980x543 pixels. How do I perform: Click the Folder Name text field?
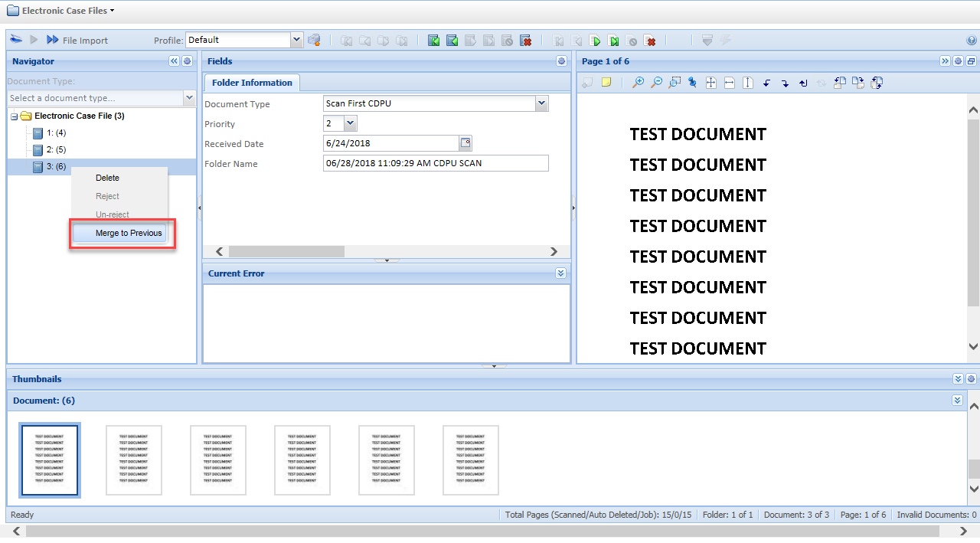tap(435, 163)
